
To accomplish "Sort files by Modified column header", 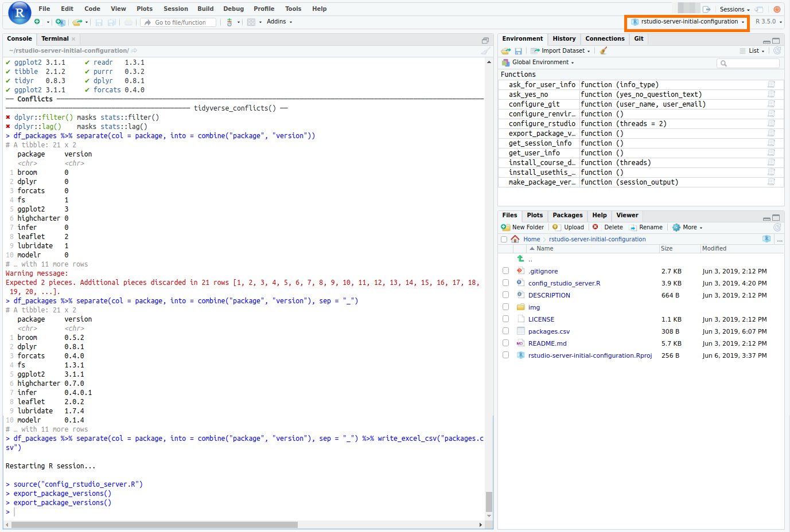I will click(x=714, y=249).
